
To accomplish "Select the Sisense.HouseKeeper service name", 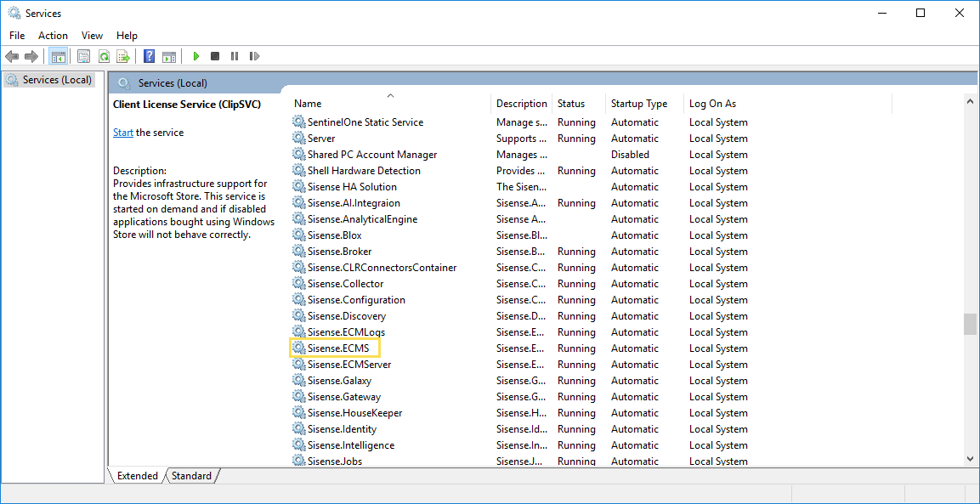I will coord(355,413).
